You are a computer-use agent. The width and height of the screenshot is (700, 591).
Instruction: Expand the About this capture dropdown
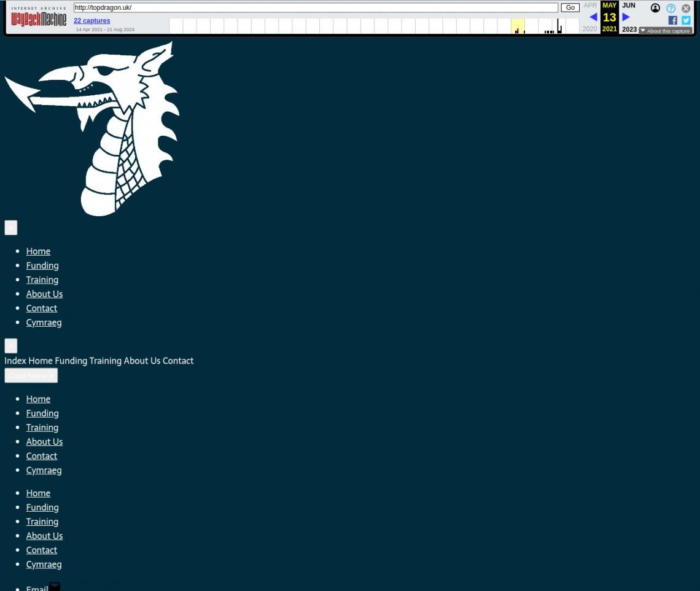tap(666, 31)
